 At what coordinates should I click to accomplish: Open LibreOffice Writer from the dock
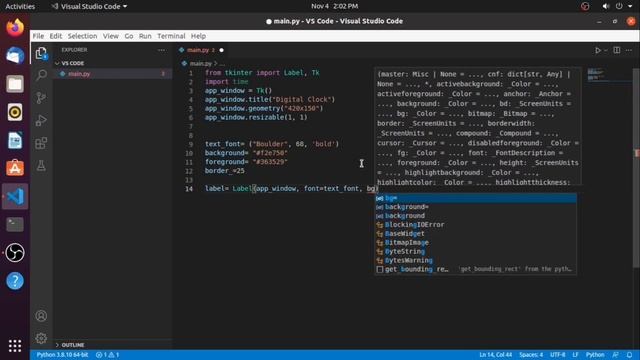(15, 140)
